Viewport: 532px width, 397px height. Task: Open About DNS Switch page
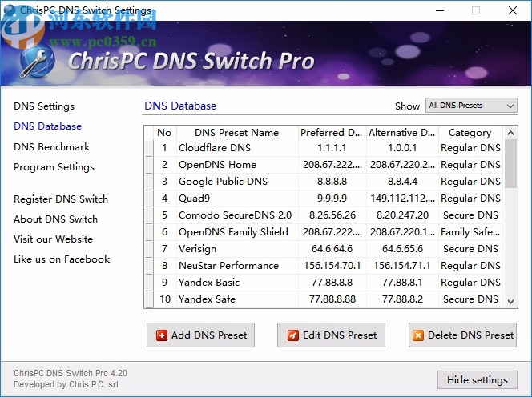55,219
